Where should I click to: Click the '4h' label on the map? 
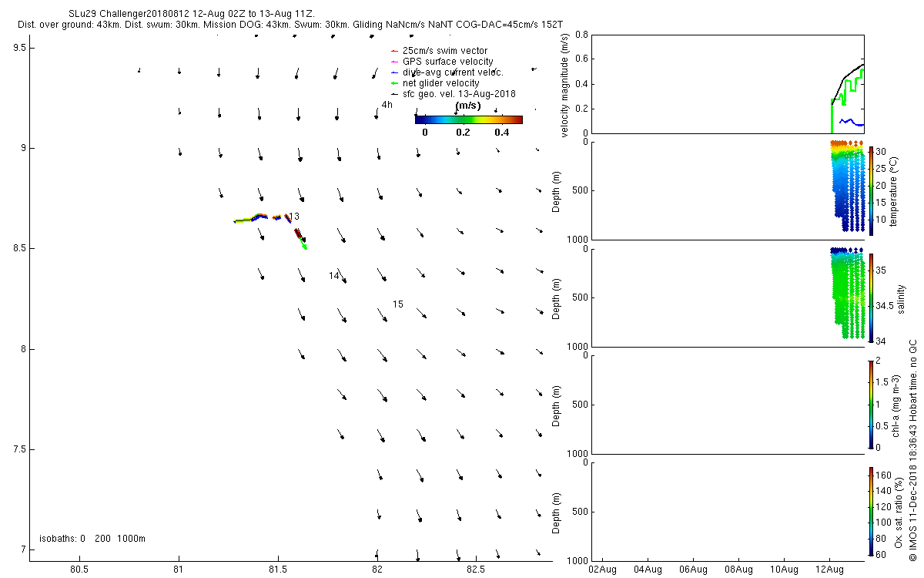click(x=387, y=105)
